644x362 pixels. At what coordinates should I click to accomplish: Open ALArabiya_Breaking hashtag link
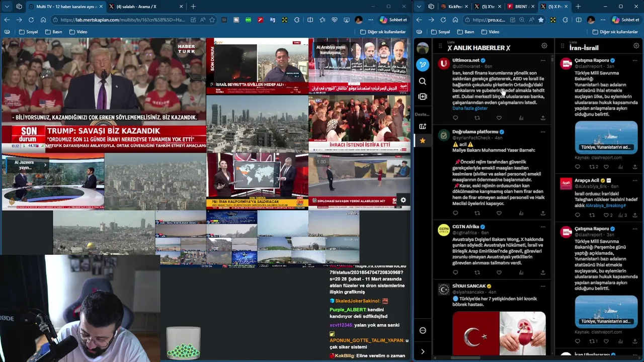605,206
